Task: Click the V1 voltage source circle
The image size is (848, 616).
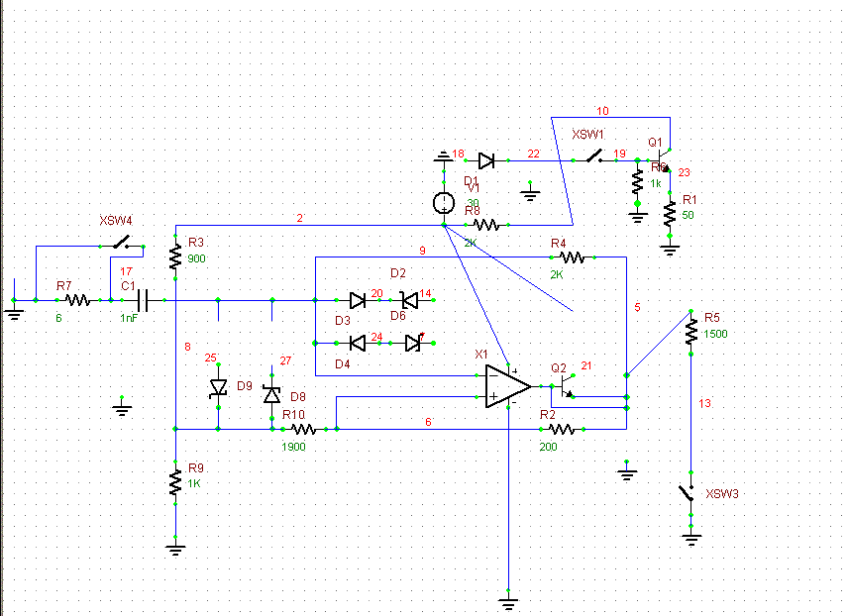Action: [443, 204]
